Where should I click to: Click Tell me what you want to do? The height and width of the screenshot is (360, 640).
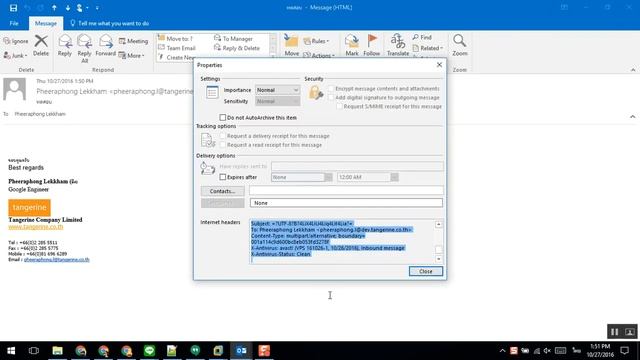tap(109, 23)
